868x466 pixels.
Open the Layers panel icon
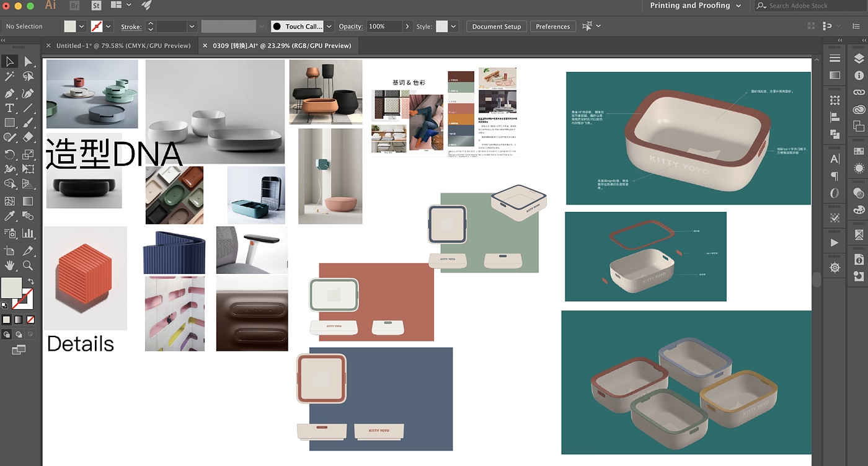pyautogui.click(x=859, y=58)
